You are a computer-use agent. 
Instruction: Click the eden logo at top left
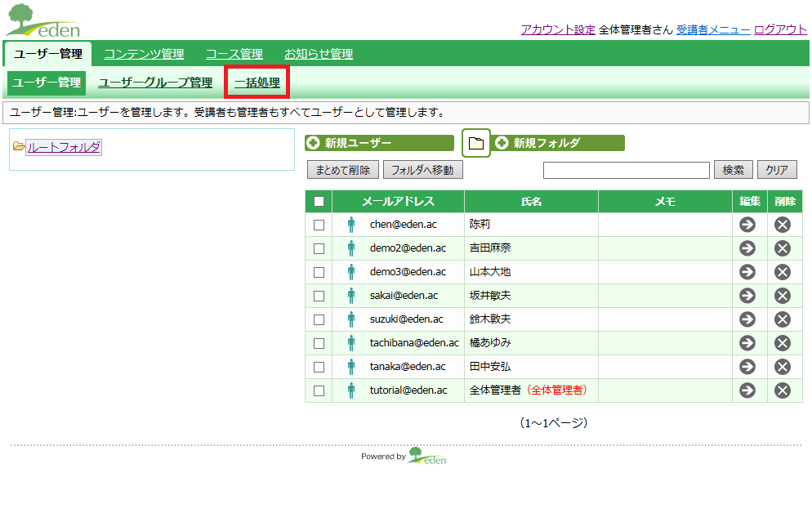click(x=43, y=20)
